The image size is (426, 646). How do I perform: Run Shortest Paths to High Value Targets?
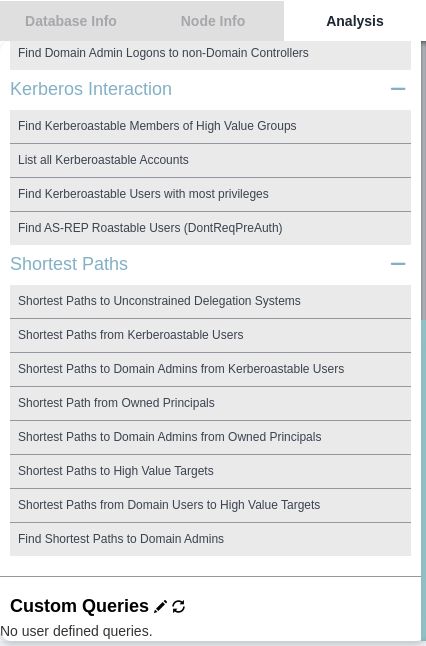pyautogui.click(x=210, y=471)
